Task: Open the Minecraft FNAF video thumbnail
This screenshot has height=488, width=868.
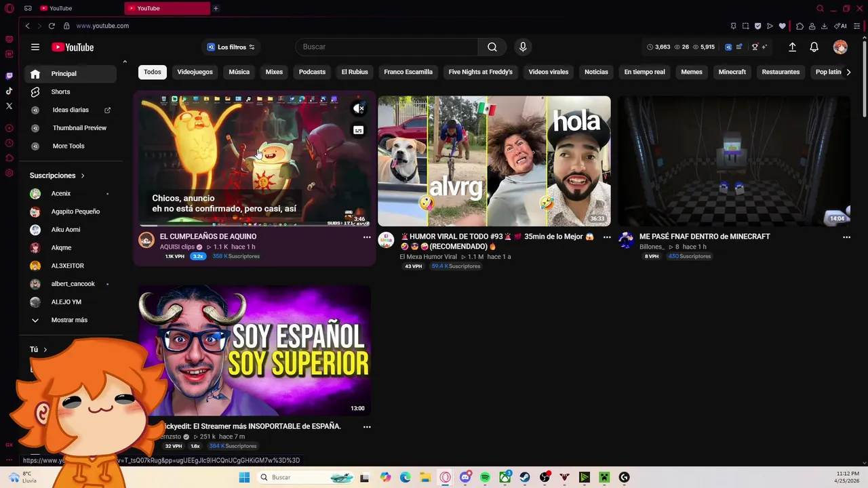Action: (734, 161)
